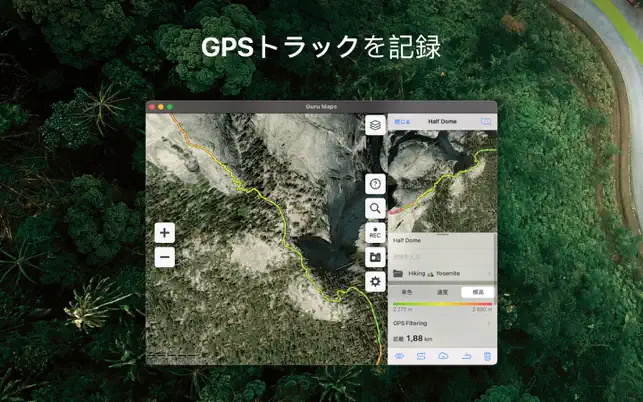Viewport: 643px width, 402px height.
Task: Click the Hiking Yosemite folder icon
Action: pos(398,273)
